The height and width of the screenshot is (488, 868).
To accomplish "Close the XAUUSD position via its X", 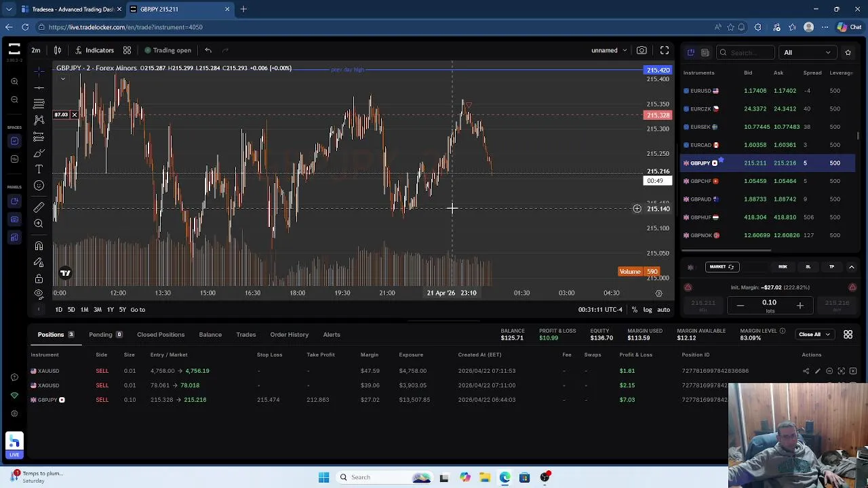I will (853, 371).
